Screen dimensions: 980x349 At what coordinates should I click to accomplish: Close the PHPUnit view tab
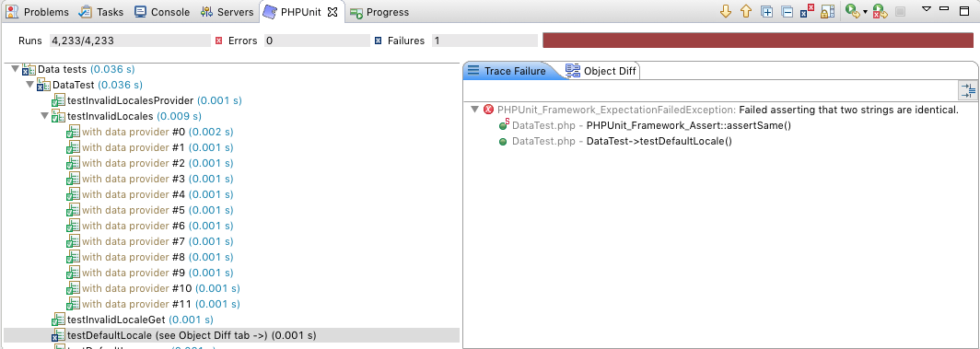tap(332, 12)
